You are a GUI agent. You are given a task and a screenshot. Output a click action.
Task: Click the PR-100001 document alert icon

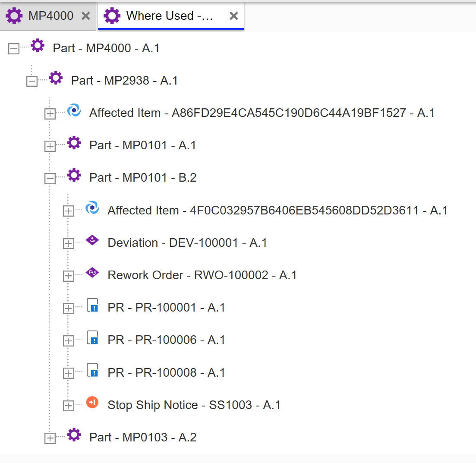click(x=92, y=306)
